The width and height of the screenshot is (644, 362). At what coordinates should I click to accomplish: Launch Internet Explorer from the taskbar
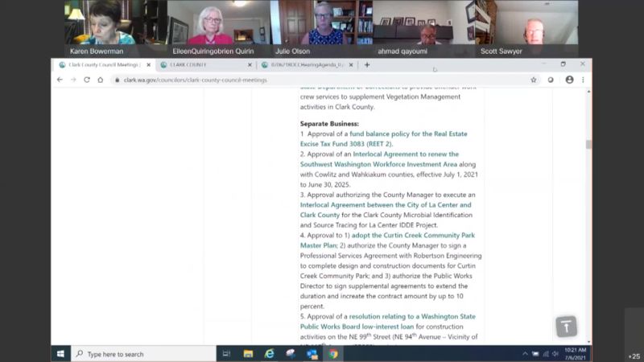coord(269,353)
